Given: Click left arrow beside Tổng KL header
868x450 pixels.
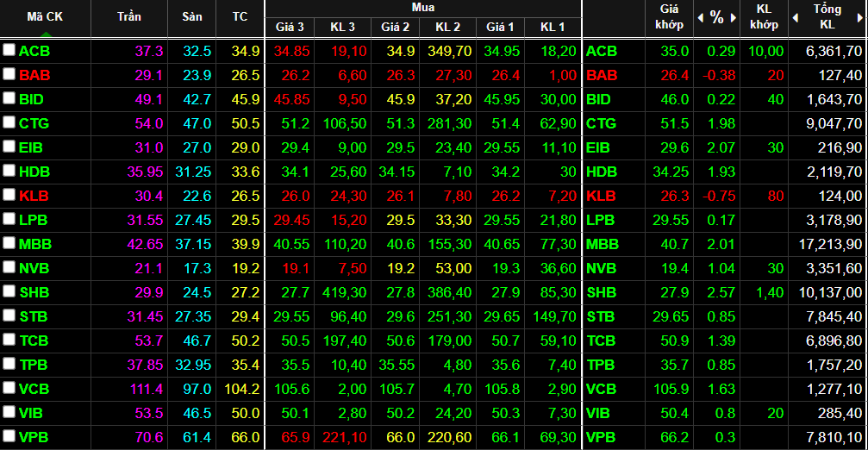Looking at the screenshot, I should click(797, 17).
